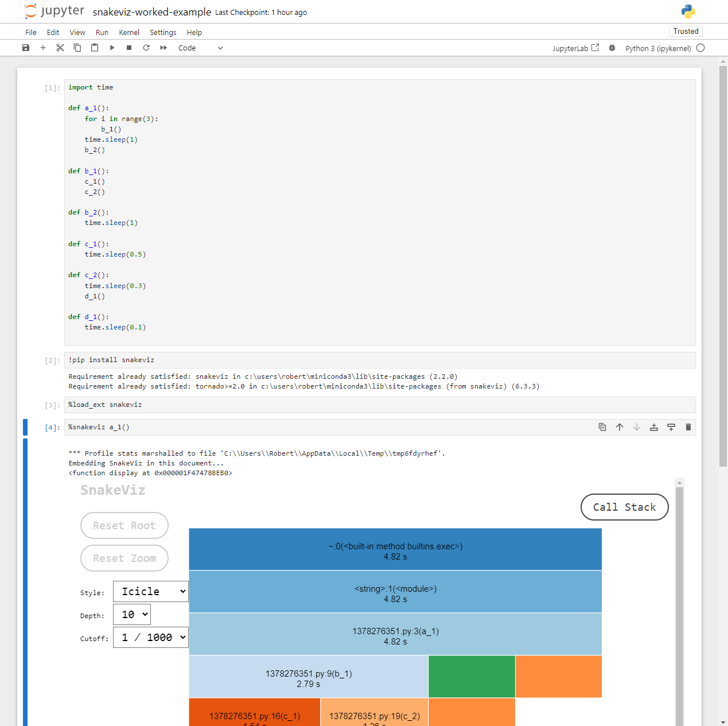The width and height of the screenshot is (728, 726).
Task: Restart kernel and run all cells
Action: (x=163, y=48)
